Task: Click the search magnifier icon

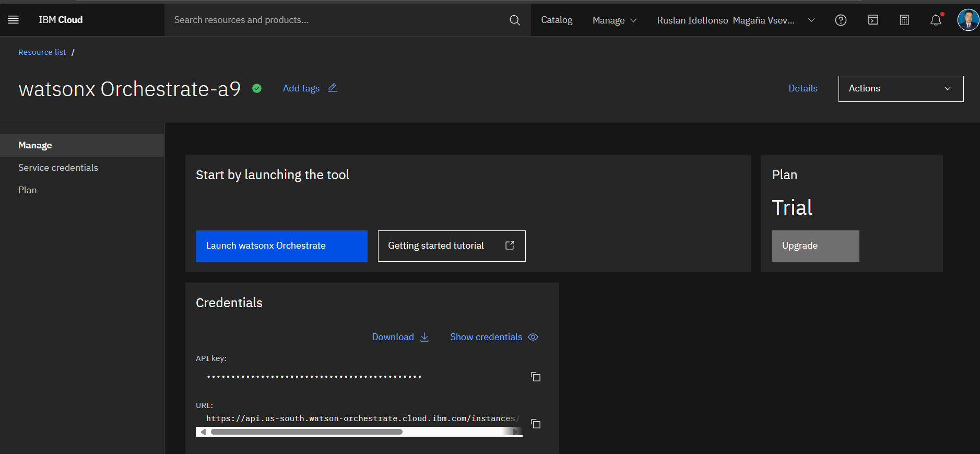Action: [x=515, y=20]
